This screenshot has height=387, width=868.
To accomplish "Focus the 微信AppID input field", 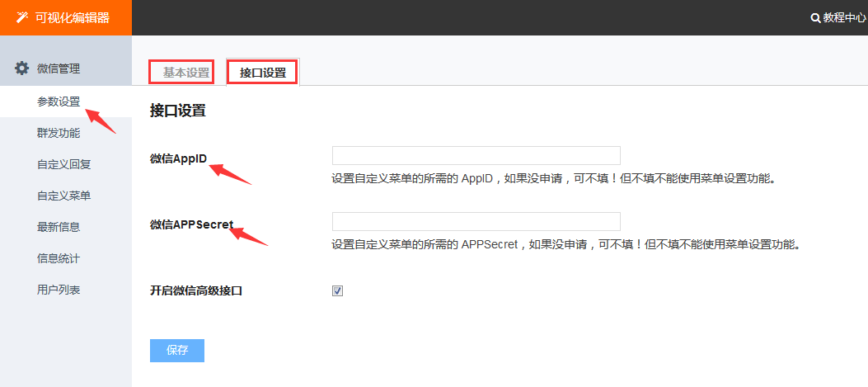I will (476, 156).
